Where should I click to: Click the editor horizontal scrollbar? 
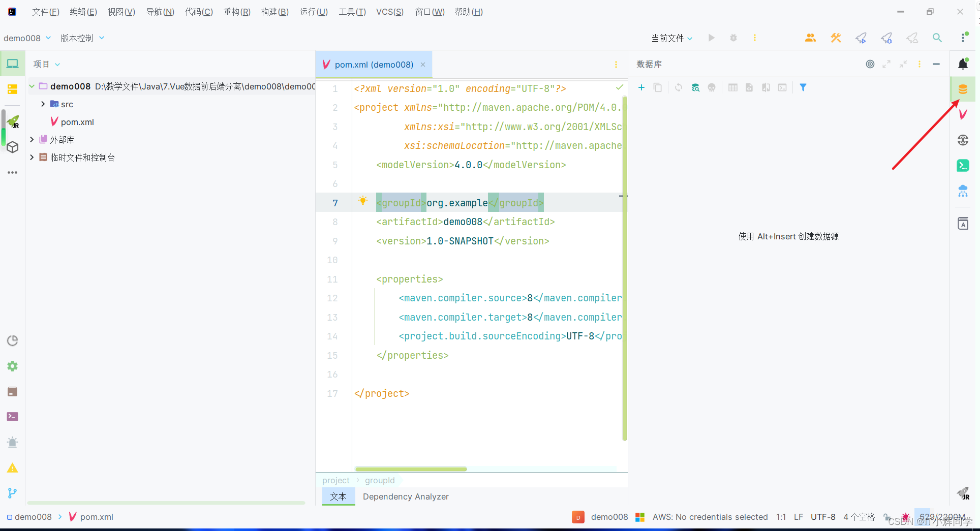(x=411, y=469)
